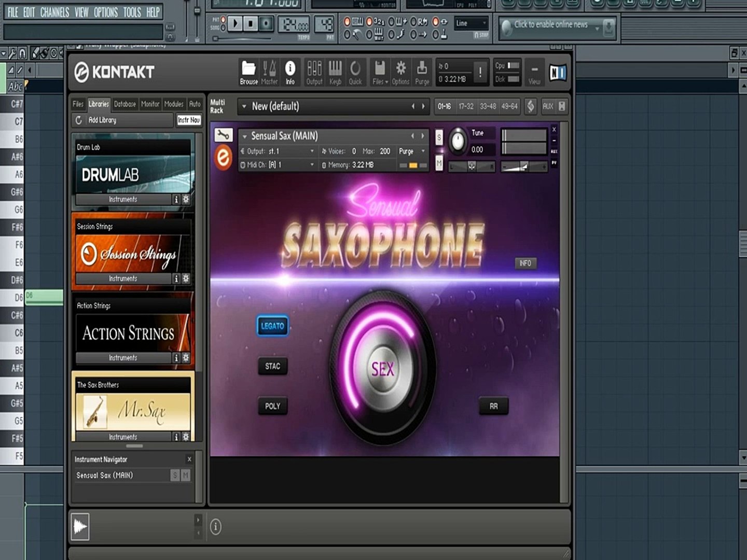Solo the Sensual Sax instrument (S) in header
Viewport: 747px width, 560px height.
tap(439, 137)
